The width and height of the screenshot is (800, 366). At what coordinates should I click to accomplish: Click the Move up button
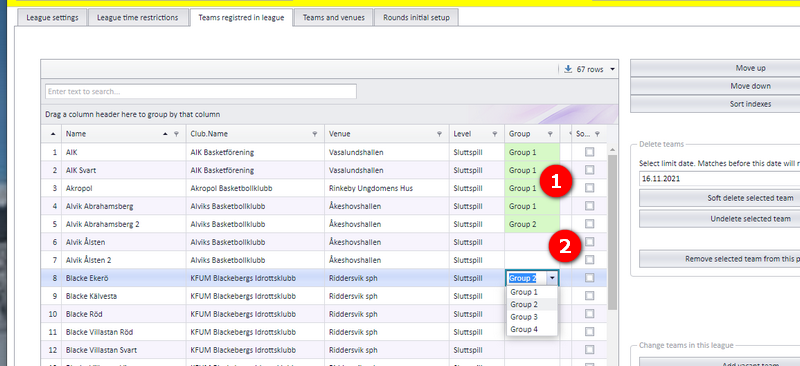click(715, 68)
